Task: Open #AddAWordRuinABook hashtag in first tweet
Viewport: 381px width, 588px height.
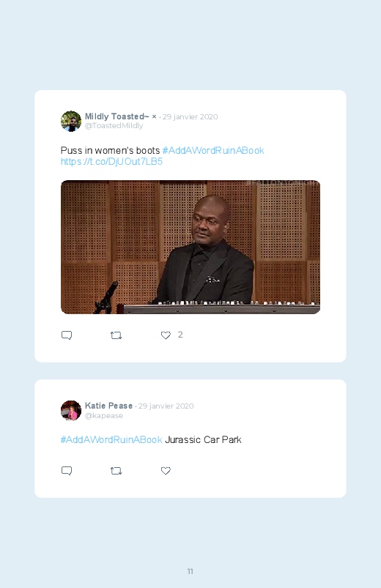Action: pyautogui.click(x=213, y=150)
